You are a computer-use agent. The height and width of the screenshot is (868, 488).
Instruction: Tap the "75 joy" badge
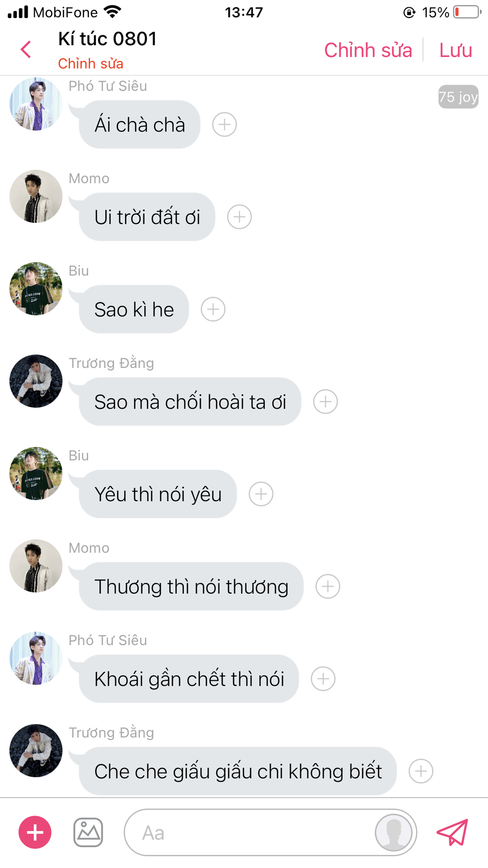point(458,97)
